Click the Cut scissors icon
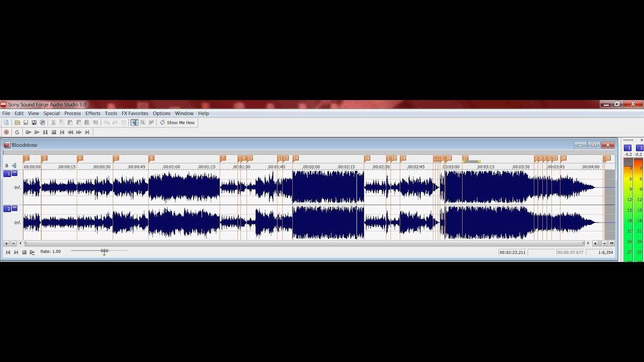The height and width of the screenshot is (362, 644). click(53, 123)
